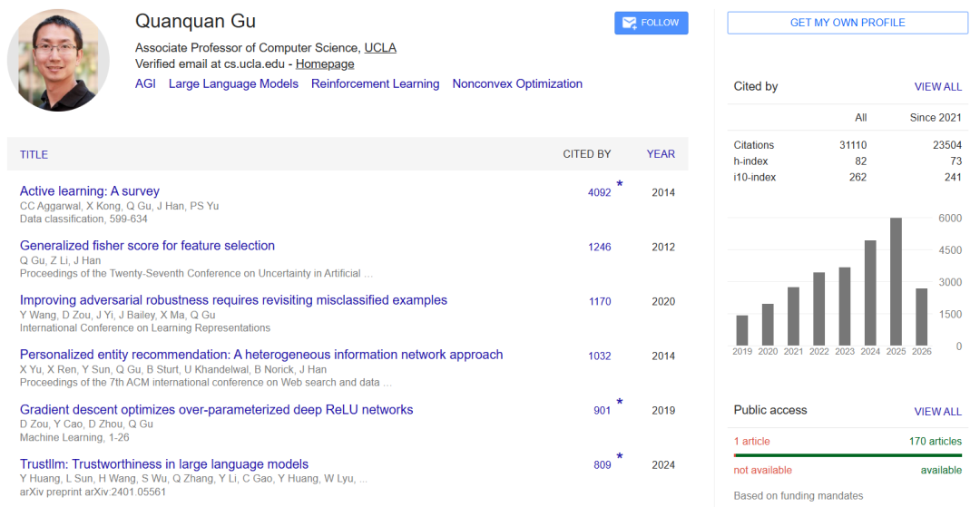Image resolution: width=980 pixels, height=507 pixels.
Task: Select the Large Language Models interest tag
Action: click(x=233, y=83)
